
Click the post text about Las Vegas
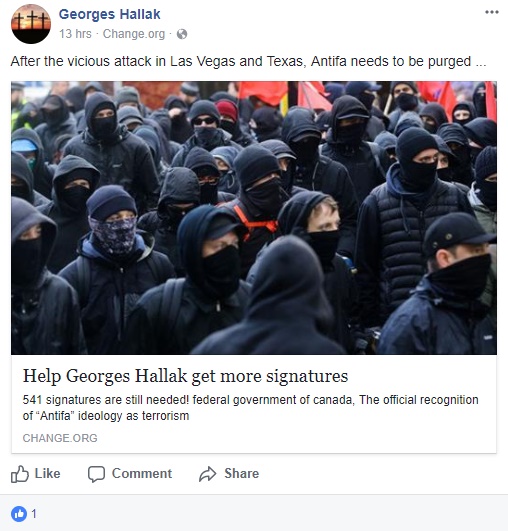click(248, 62)
